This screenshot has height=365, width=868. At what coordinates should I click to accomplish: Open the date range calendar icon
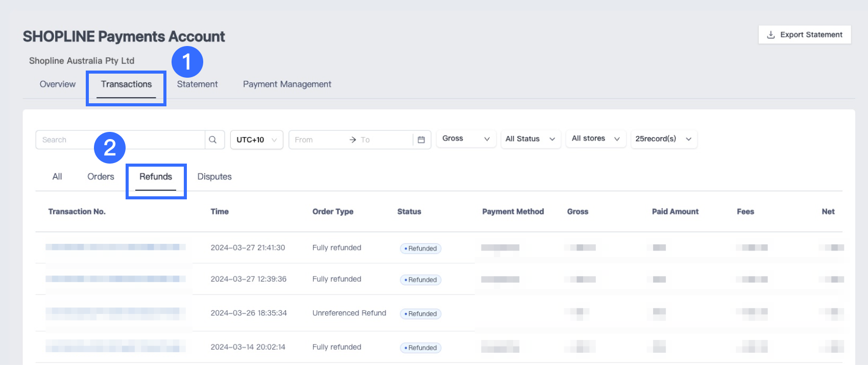click(x=421, y=140)
